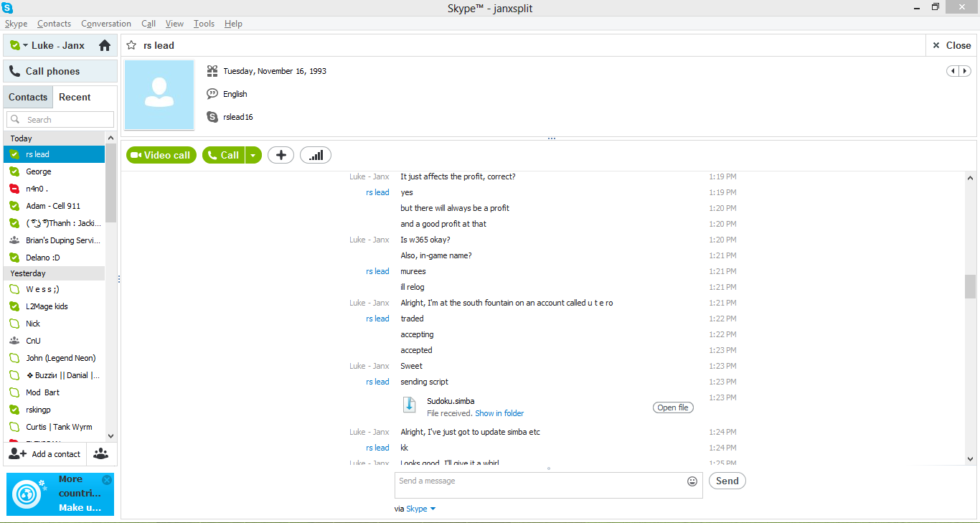Click Show in folder link

[x=499, y=413]
